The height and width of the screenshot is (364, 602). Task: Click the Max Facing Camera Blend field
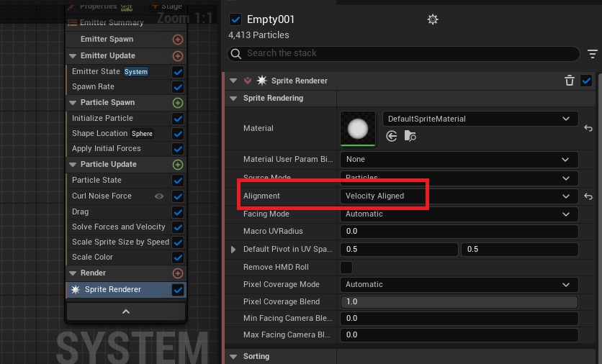pos(459,335)
